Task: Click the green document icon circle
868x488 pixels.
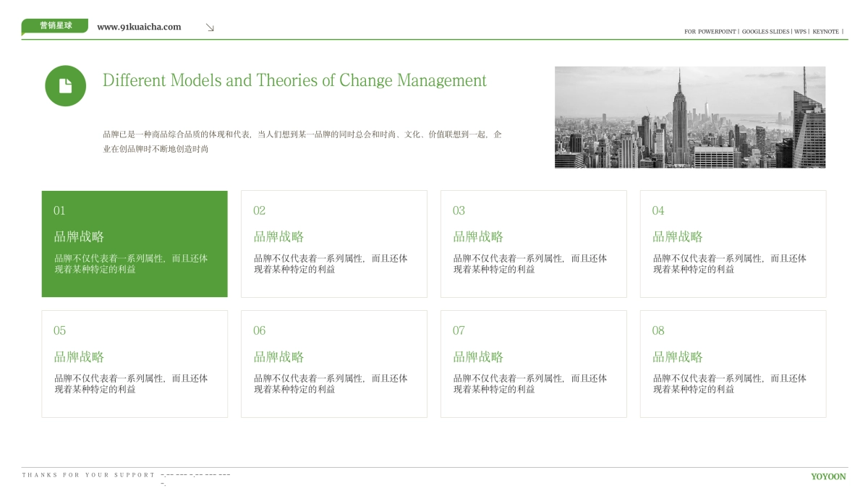Action: (x=65, y=85)
